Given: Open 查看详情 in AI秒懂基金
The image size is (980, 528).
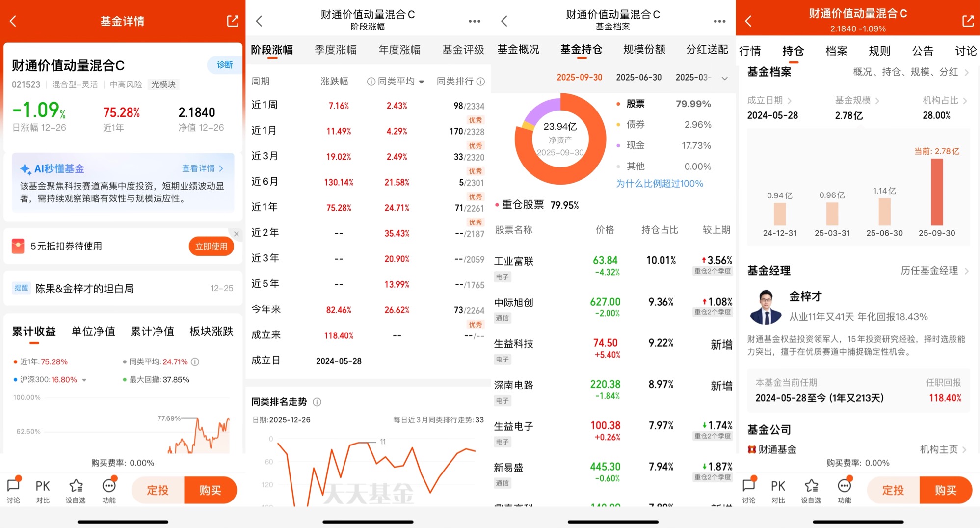Looking at the screenshot, I should coord(203,168).
